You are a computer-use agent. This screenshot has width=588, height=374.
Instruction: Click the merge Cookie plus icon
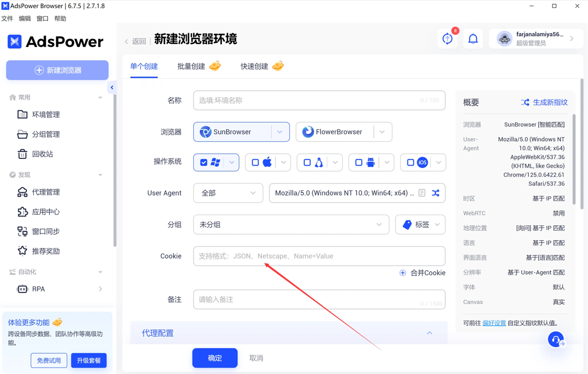pos(402,273)
